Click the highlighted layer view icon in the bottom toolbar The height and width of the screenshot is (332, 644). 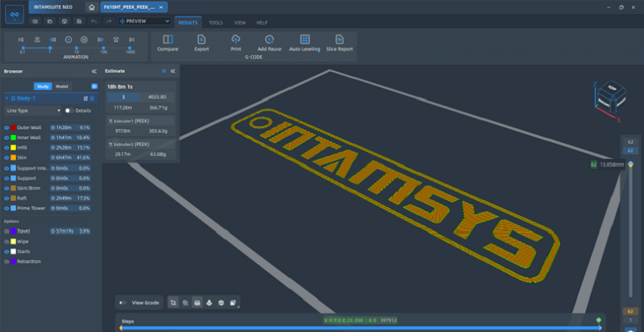coord(197,303)
